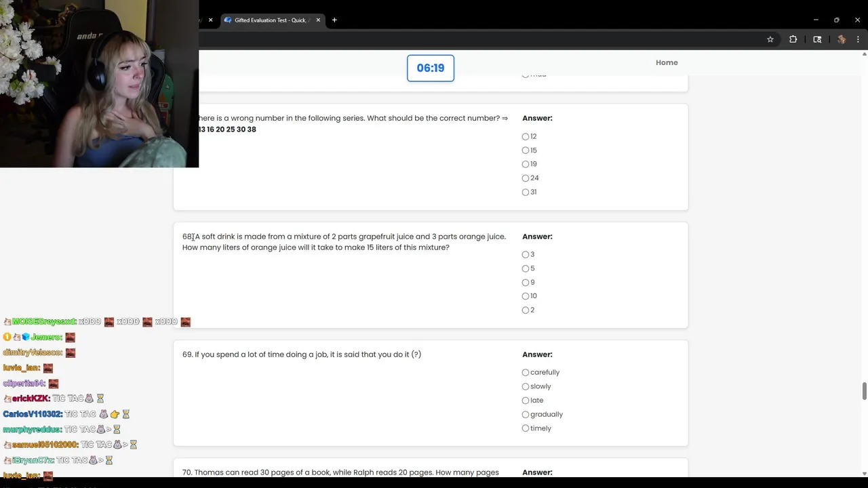Select answer 15 for the number series
Viewport: 868px width, 488px height.
tap(526, 150)
